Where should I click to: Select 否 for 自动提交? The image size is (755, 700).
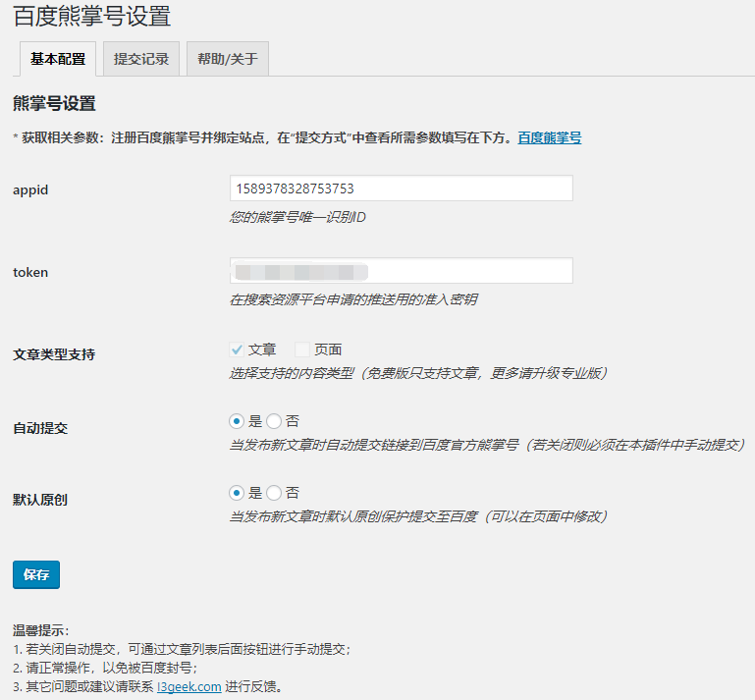pyautogui.click(x=274, y=422)
